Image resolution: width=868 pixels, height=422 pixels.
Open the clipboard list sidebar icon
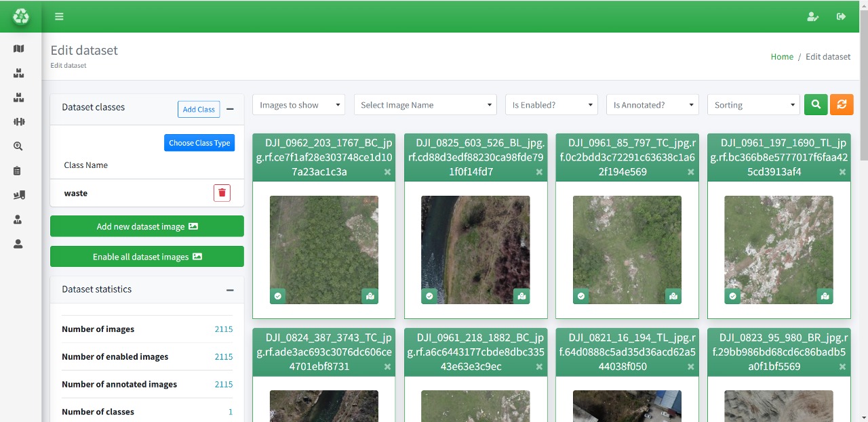(18, 171)
